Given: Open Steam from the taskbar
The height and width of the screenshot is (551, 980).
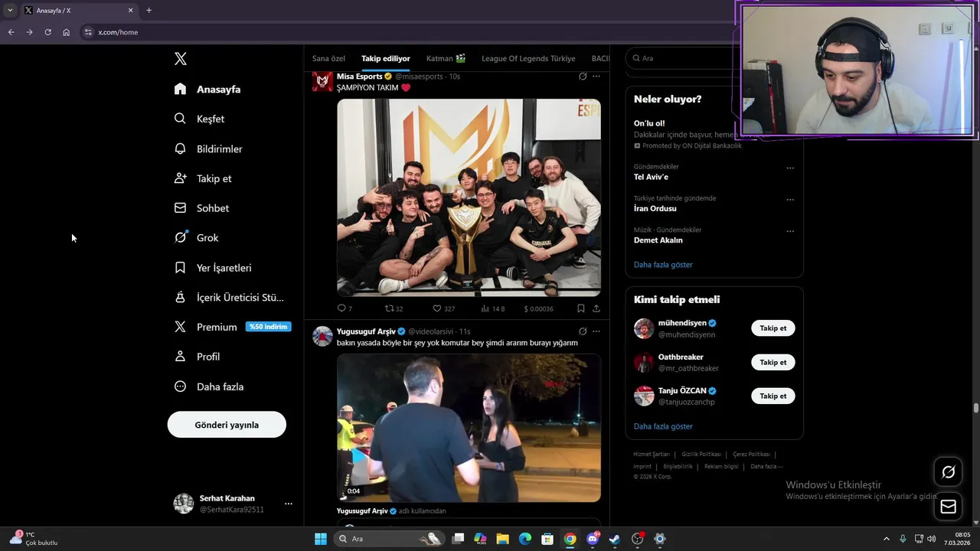Looking at the screenshot, I should pos(614,539).
